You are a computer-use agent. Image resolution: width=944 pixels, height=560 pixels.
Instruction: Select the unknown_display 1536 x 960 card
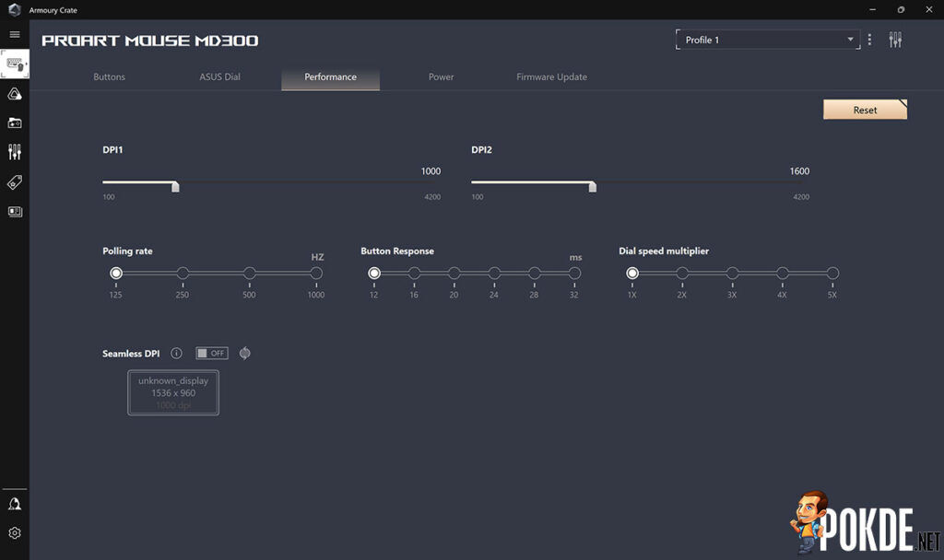[x=173, y=392]
